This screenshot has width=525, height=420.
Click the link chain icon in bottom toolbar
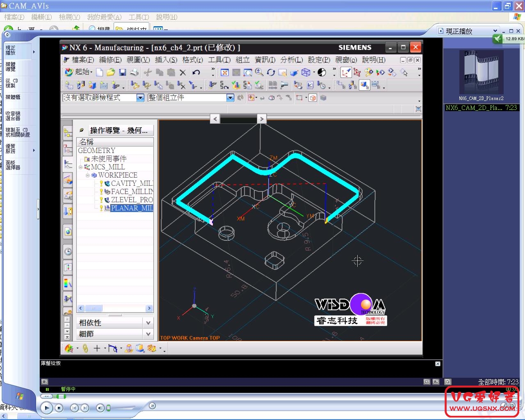(x=85, y=348)
